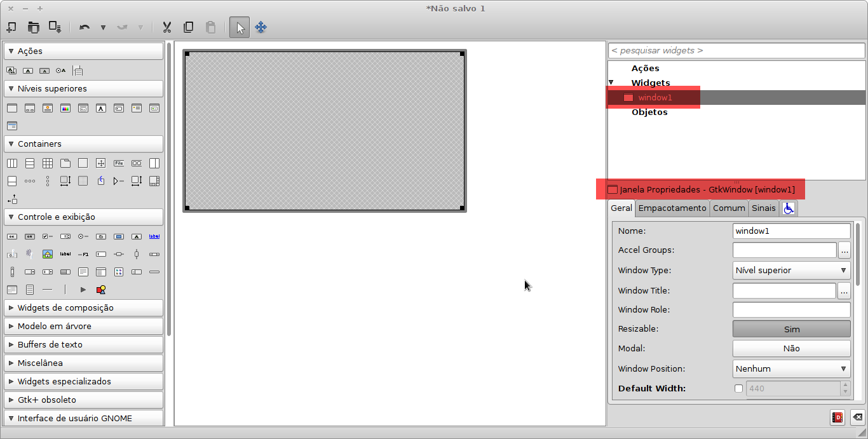Screen dimensions: 868x439
Task: Select the volume button widget icon
Action: (29, 253)
